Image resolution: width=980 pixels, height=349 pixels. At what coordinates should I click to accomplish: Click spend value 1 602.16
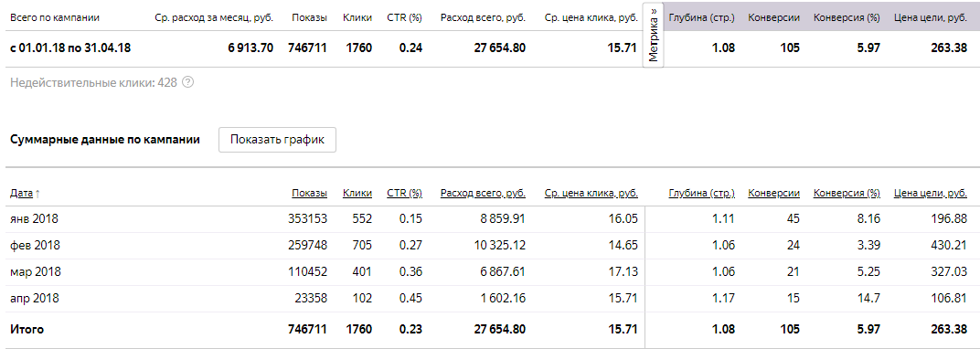503,299
